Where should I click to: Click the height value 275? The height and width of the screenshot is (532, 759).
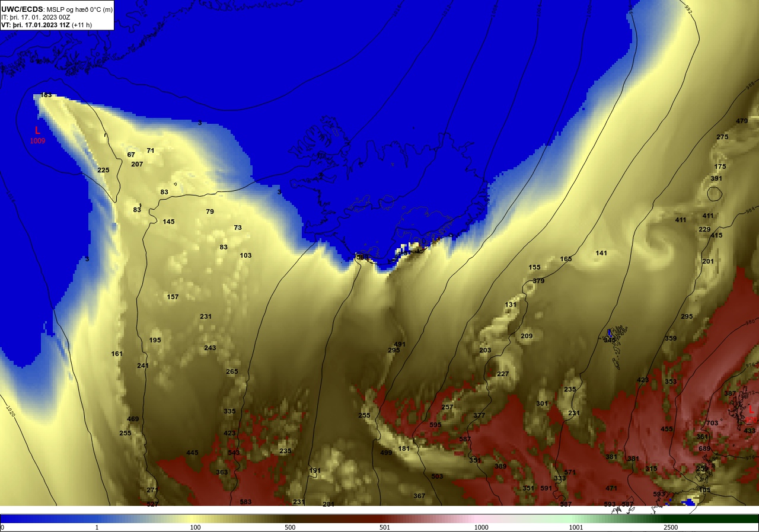[722, 137]
